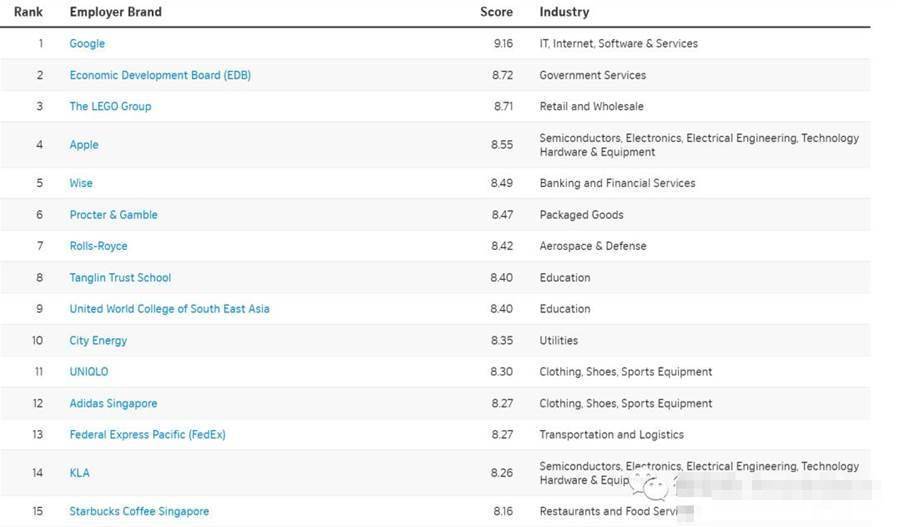Screen dimensions: 900x527
Task: Select the score 8.72 cell
Action: pos(502,75)
